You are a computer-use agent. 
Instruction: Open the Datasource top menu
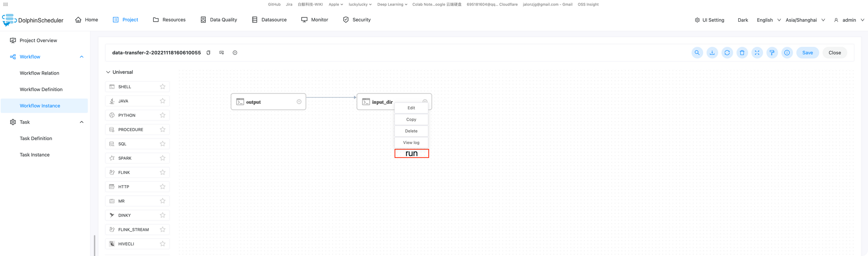[x=269, y=20]
